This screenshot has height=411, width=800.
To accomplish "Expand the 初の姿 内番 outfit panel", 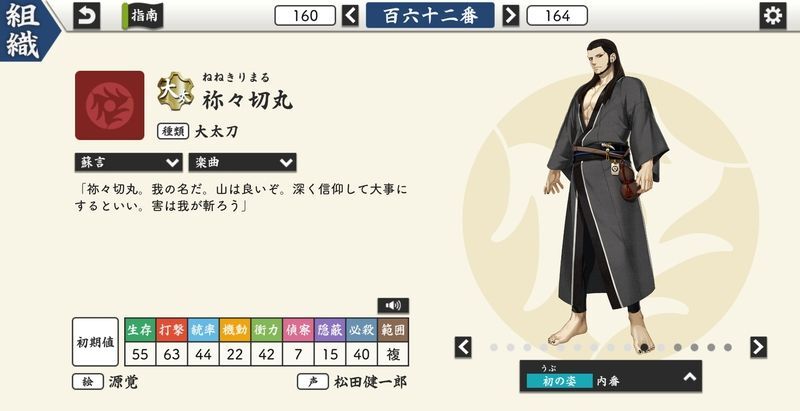I will 611,376.
